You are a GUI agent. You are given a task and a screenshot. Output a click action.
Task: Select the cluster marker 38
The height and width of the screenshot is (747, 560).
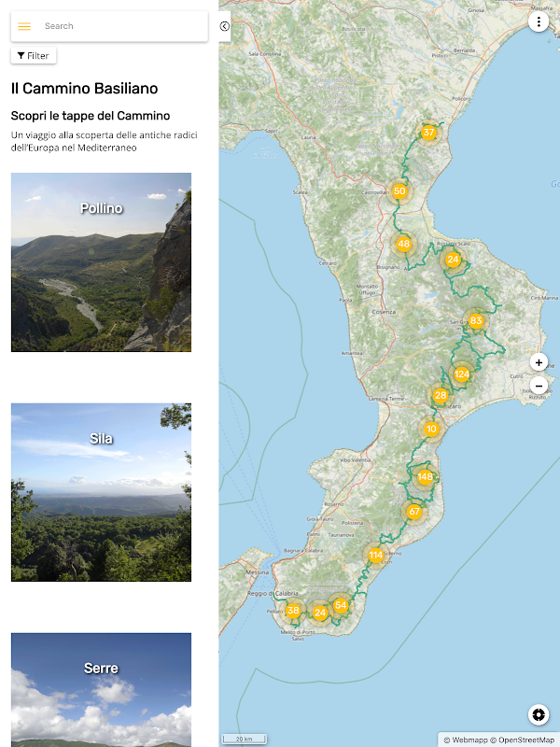[293, 611]
